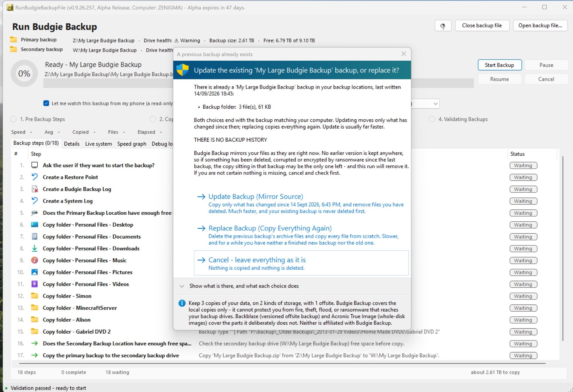This screenshot has width=573, height=392.
Task: Choose Cancel - leave everything as it is
Action: 301,263
